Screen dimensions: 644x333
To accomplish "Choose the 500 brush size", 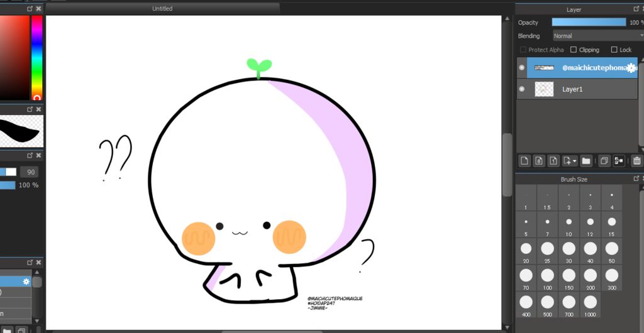I will pyautogui.click(x=548, y=305).
